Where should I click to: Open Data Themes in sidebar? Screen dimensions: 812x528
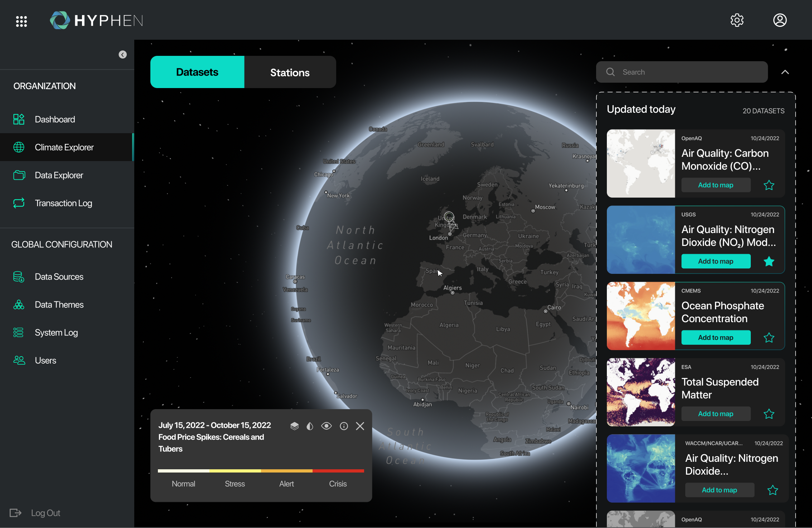(x=67, y=305)
